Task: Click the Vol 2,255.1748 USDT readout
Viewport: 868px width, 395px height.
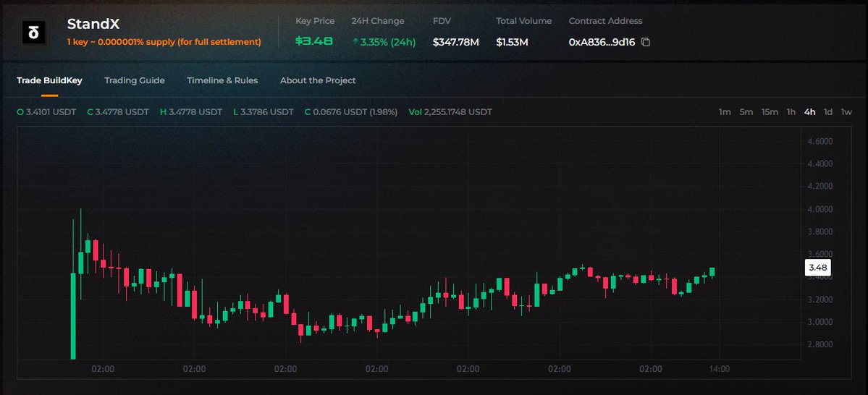Action: click(450, 111)
